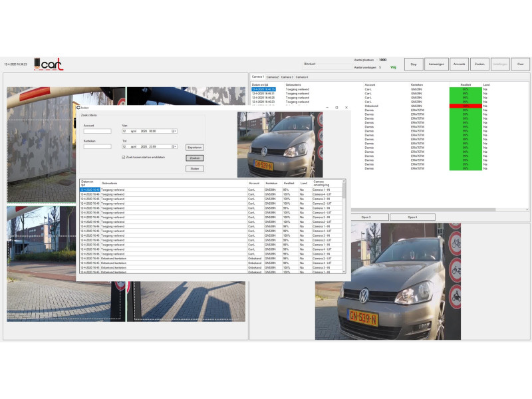
Task: Click Exporteren in the search dialog
Action: (195, 147)
